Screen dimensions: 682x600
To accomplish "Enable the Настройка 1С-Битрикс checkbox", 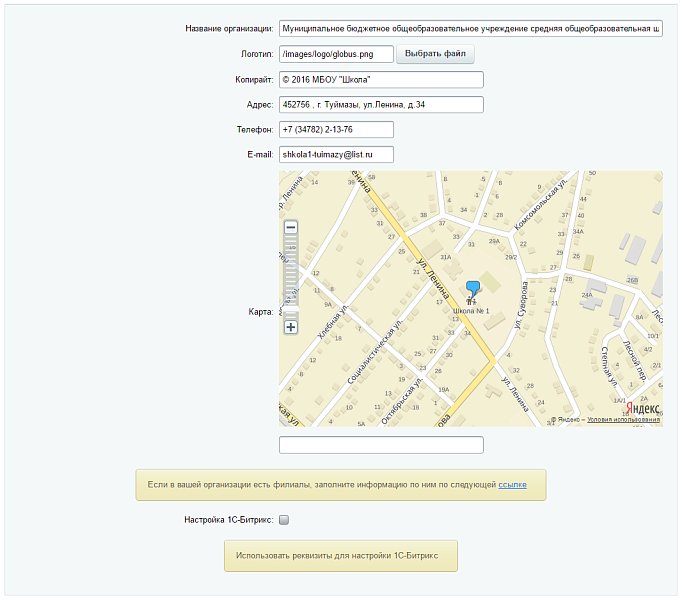I will [284, 520].
